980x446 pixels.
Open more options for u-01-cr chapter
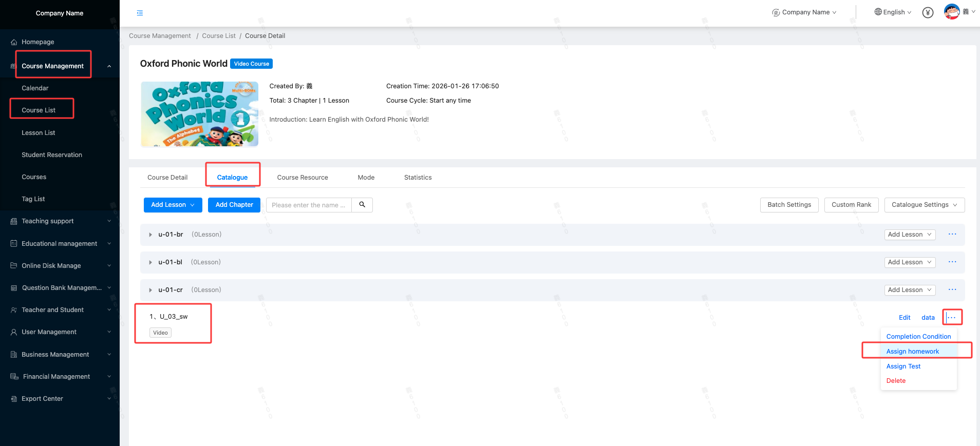tap(952, 290)
